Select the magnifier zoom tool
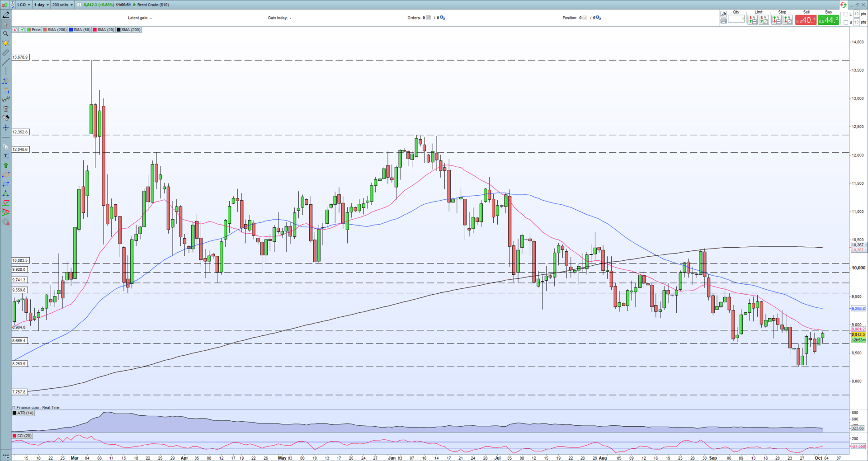This screenshot has height=461, width=868. tap(6, 33)
